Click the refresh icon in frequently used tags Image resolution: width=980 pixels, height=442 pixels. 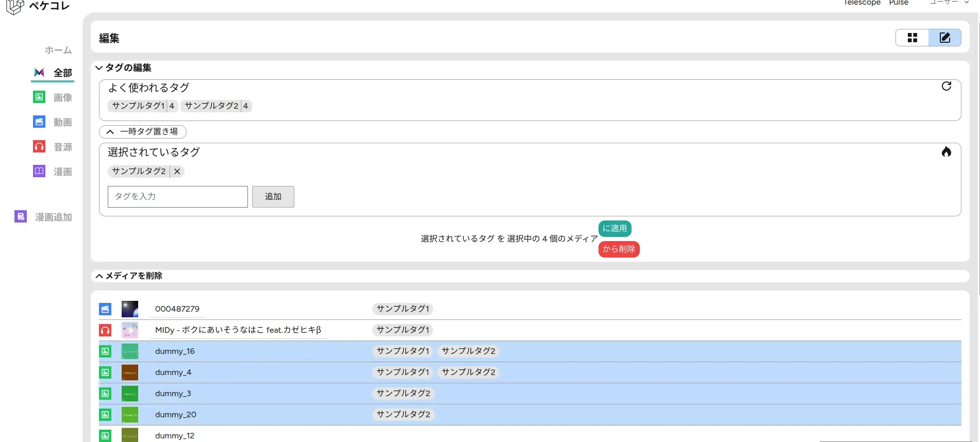(946, 86)
